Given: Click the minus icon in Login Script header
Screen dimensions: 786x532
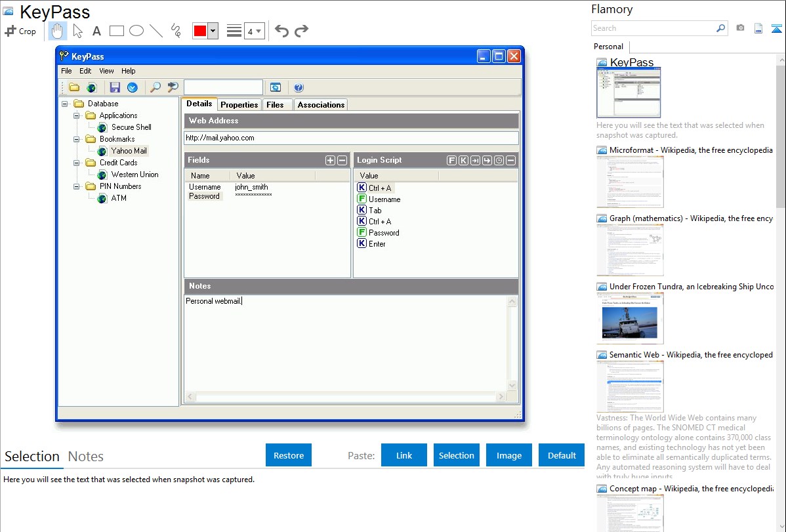Looking at the screenshot, I should pyautogui.click(x=511, y=161).
